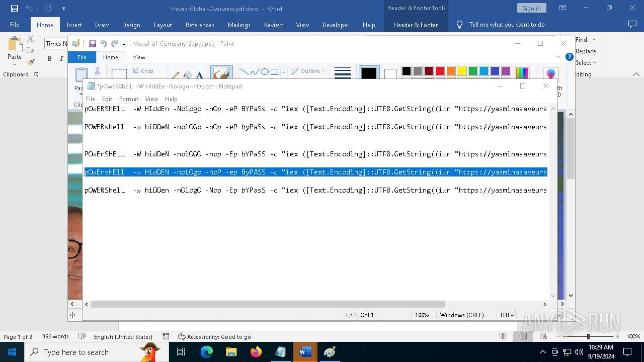Image resolution: width=644 pixels, height=362 pixels.
Task: Save the Word document via quick access icon
Action: [15, 8]
